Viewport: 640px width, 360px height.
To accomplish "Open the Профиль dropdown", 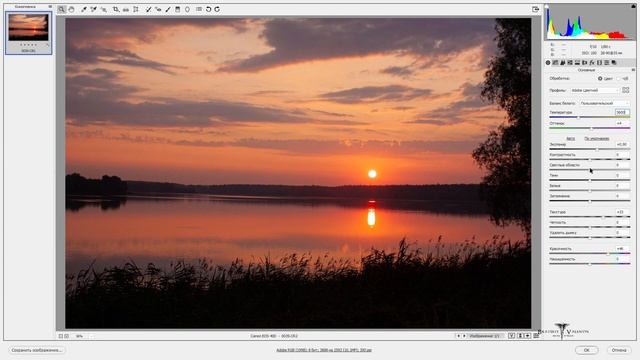I will (x=595, y=90).
